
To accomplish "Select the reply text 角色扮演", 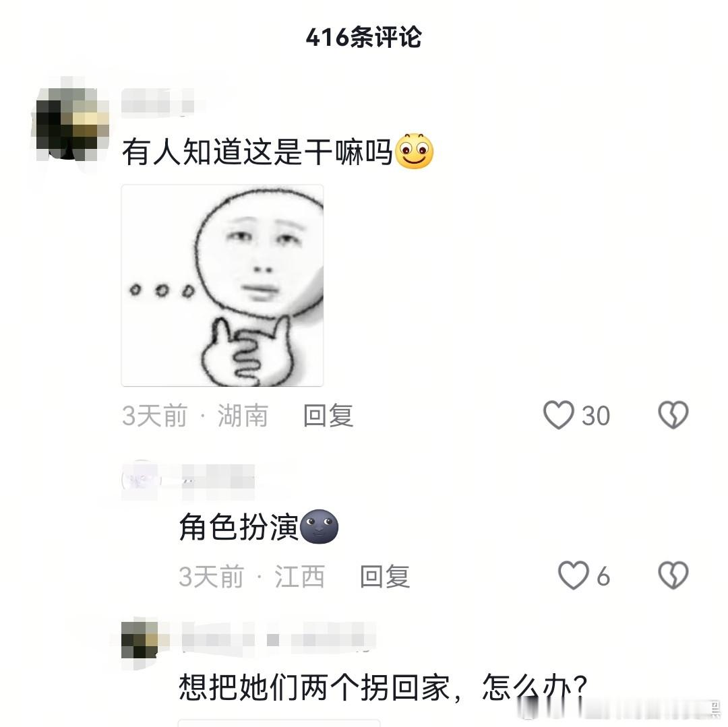I will tap(239, 527).
